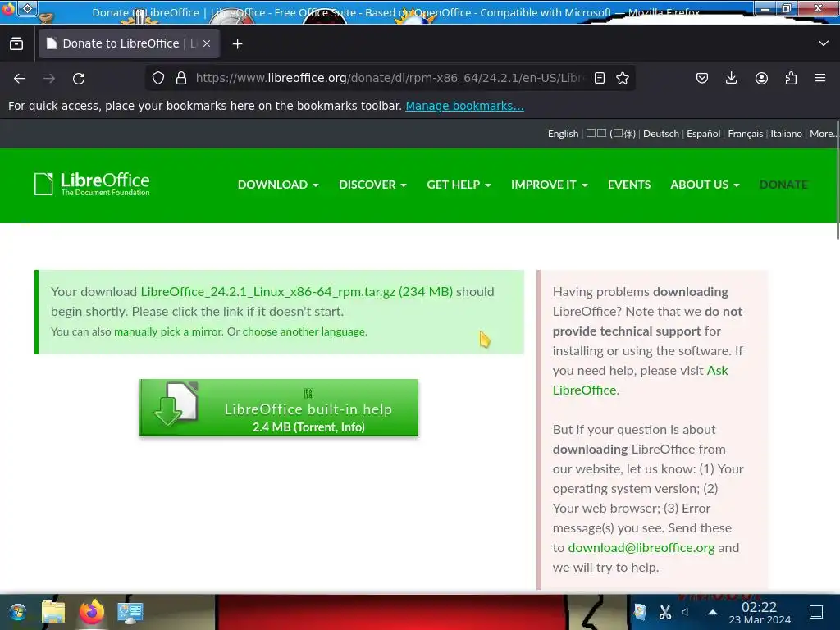Show tracking protection shield info
This screenshot has height=630, width=840.
pyautogui.click(x=158, y=78)
